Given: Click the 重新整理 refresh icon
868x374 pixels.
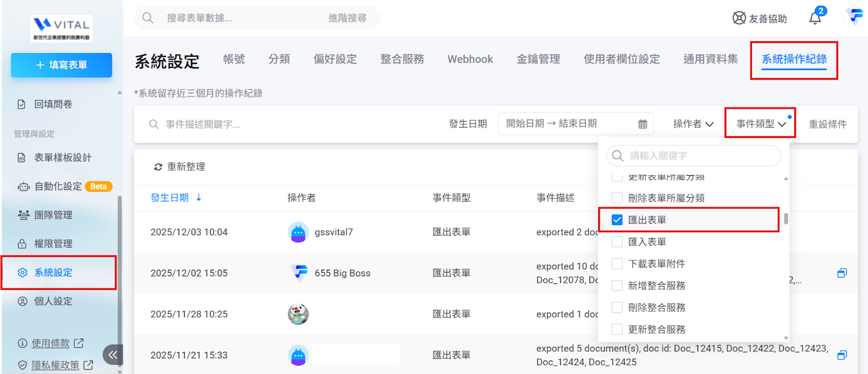Looking at the screenshot, I should [158, 167].
